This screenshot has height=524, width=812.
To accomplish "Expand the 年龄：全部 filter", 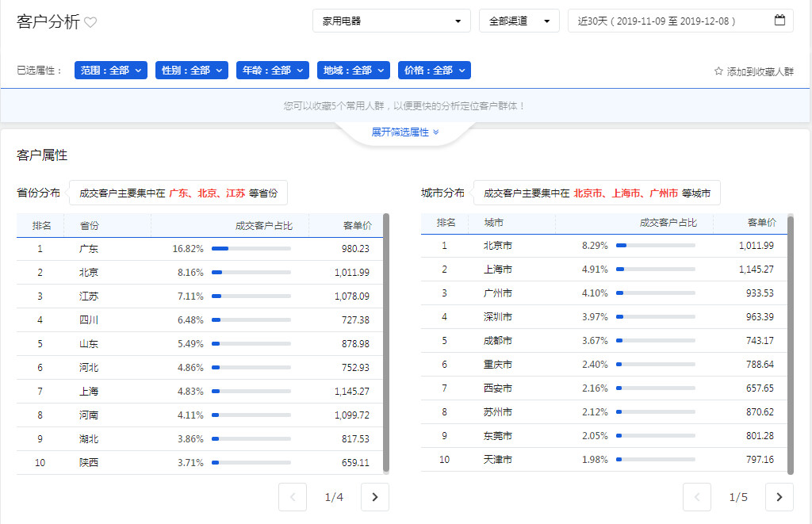I will click(273, 71).
